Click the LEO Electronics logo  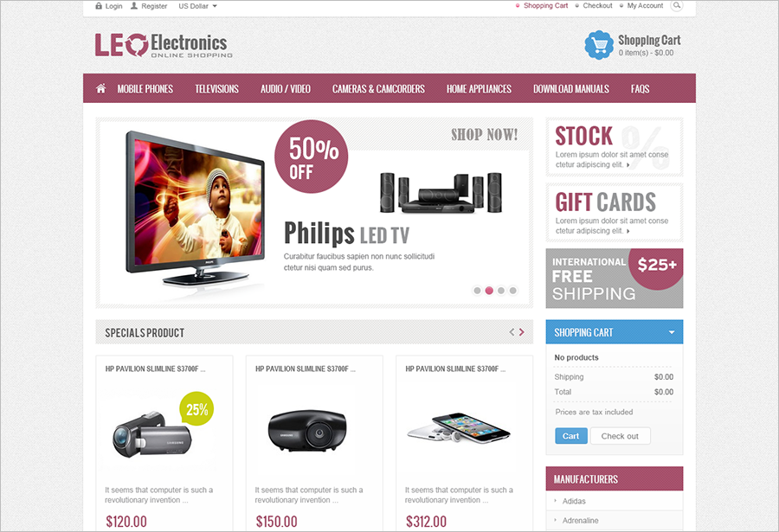164,45
